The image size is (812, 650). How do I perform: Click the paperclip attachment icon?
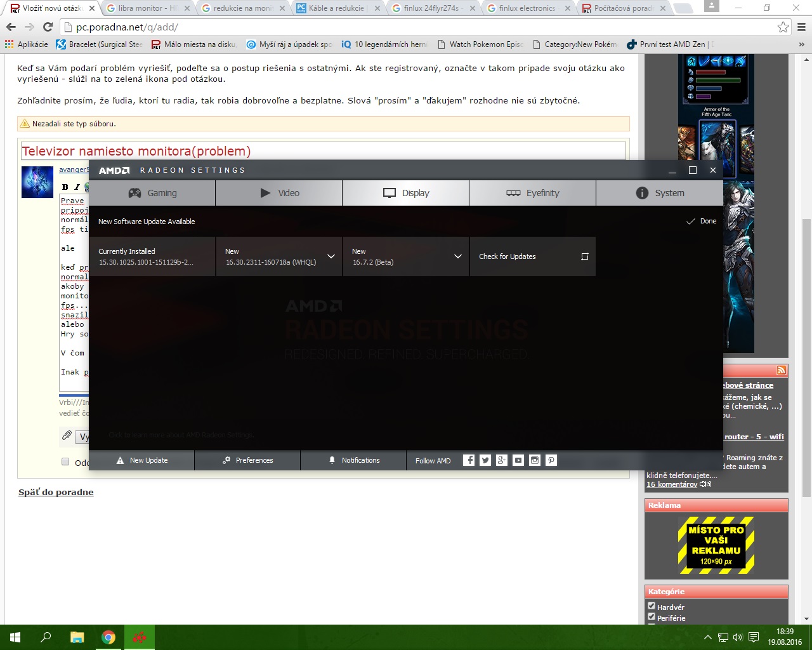tap(67, 435)
